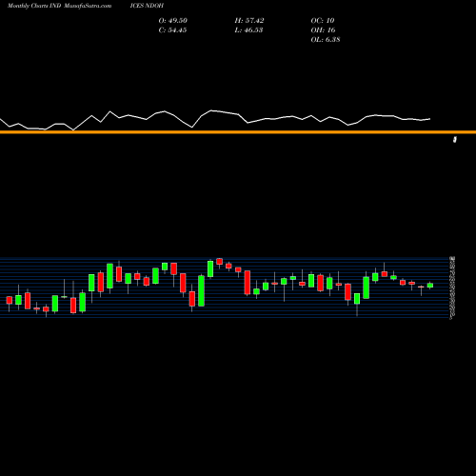Viewport: 476px width, 476px height.
Task: Click the 'Monthly Charts IND MunafaSutra.com' title text
Action: [x=60, y=6]
